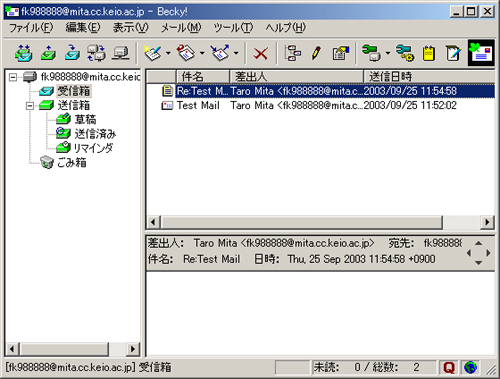Open the メール(M) menu

tap(181, 27)
